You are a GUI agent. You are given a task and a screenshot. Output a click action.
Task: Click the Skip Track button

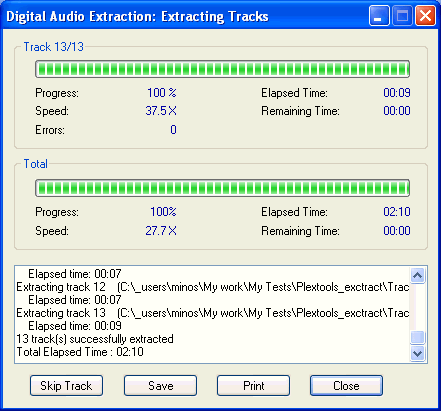66,386
